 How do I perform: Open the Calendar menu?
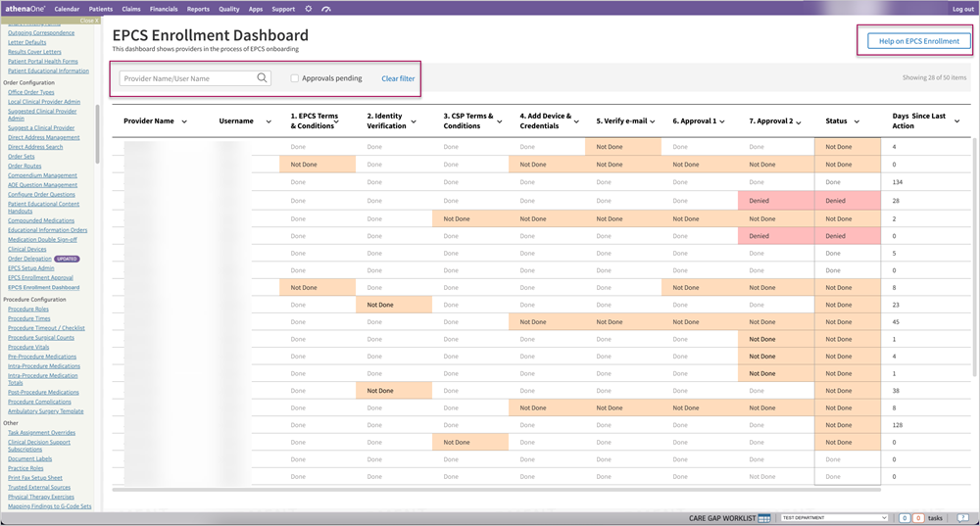tap(67, 9)
